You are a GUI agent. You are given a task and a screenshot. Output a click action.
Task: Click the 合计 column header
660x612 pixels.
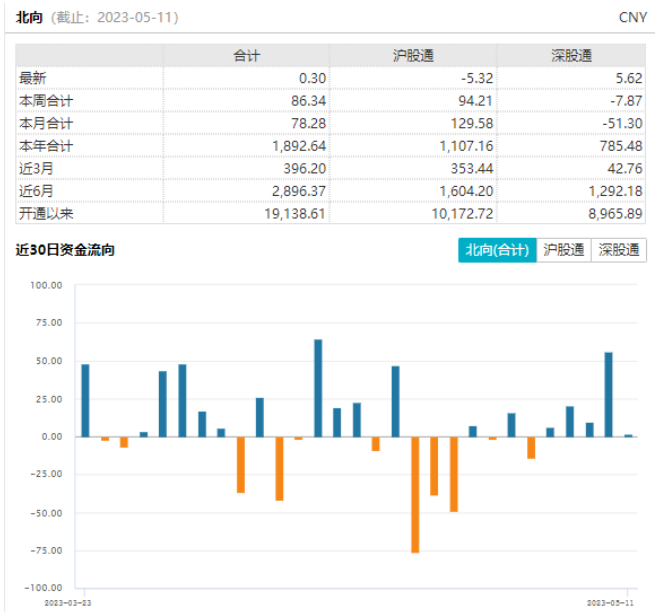pos(247,56)
